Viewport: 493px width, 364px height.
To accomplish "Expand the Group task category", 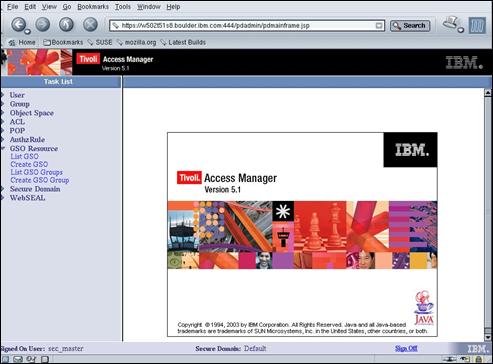I will pos(3,104).
